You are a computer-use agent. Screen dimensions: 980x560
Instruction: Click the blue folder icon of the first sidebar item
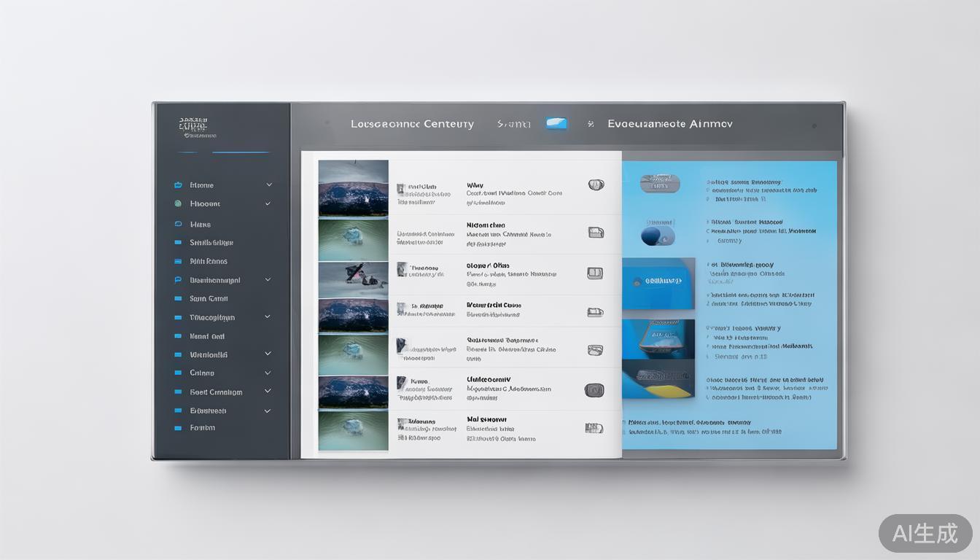(x=178, y=185)
